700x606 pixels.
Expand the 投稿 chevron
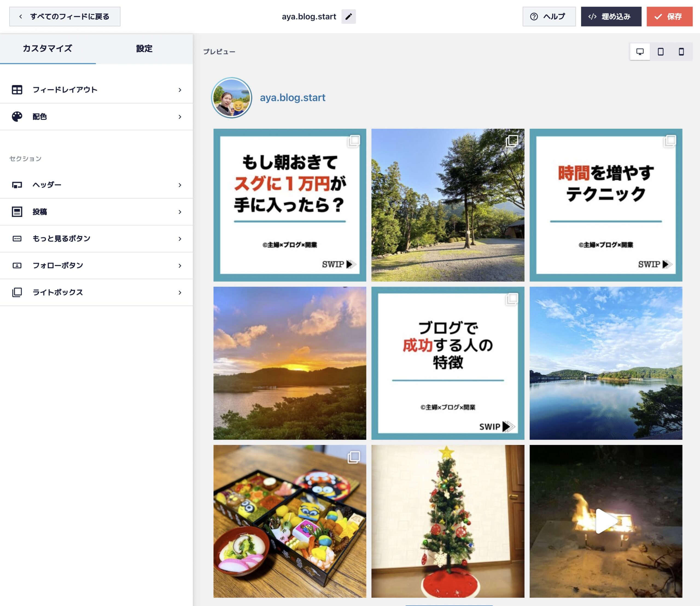tap(180, 212)
